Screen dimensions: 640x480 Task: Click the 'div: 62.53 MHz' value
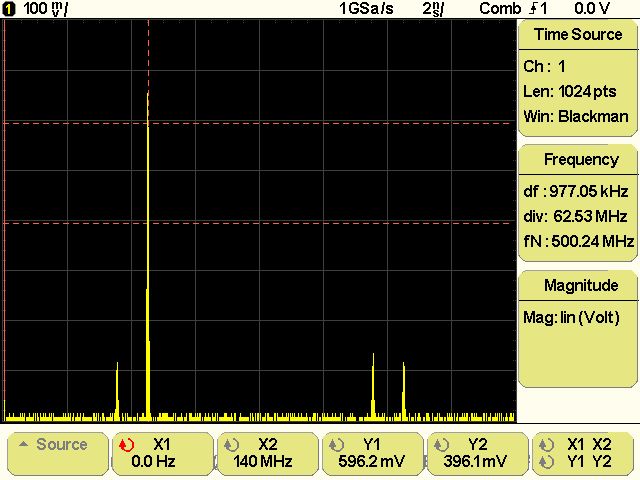[575, 216]
